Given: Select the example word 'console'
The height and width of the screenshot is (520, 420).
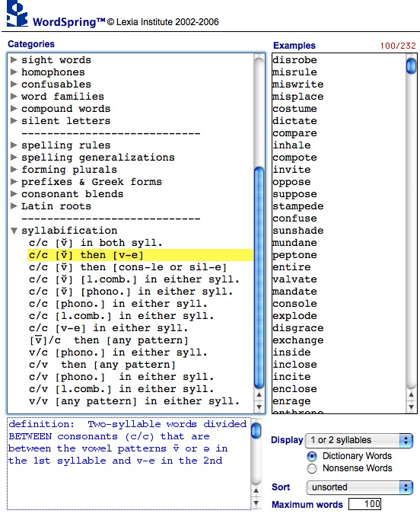Looking at the screenshot, I should point(294,304).
